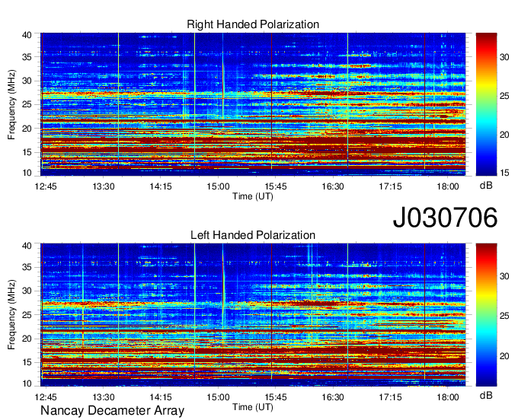Click the 10 MHz frequency tick on left-handed plot
This screenshot has height=420, width=518.
coord(27,383)
